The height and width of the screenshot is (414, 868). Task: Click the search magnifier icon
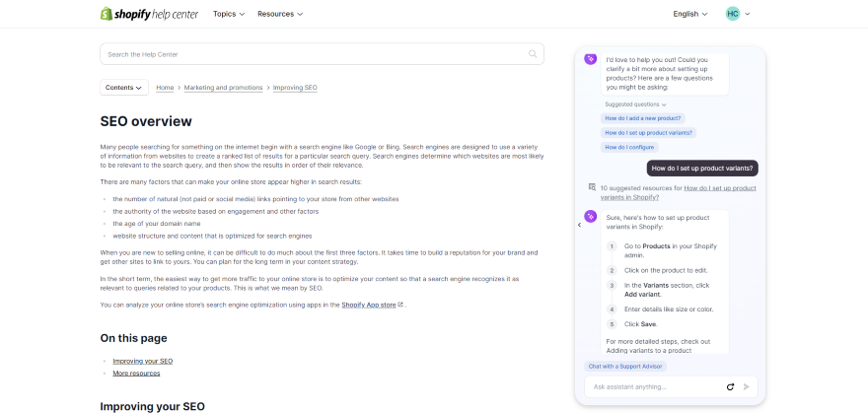[x=533, y=54]
